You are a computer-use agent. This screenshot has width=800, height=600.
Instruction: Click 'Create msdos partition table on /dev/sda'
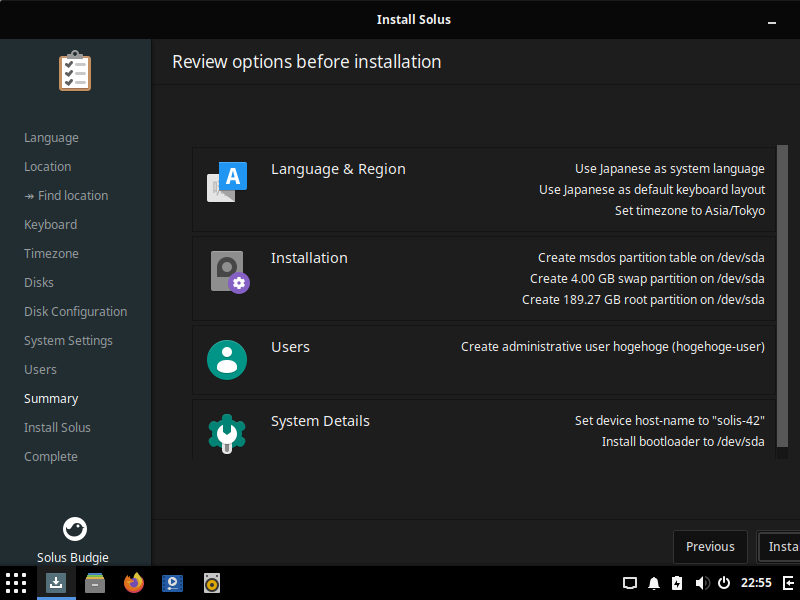pyautogui.click(x=651, y=258)
